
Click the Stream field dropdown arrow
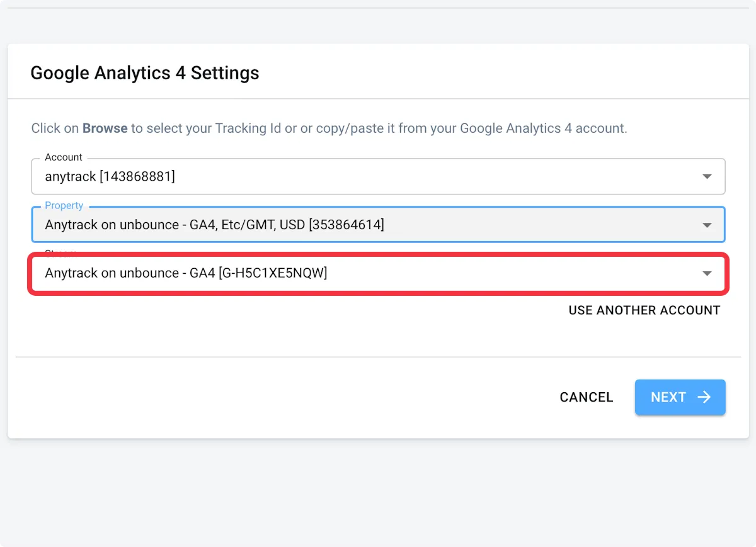pyautogui.click(x=707, y=273)
